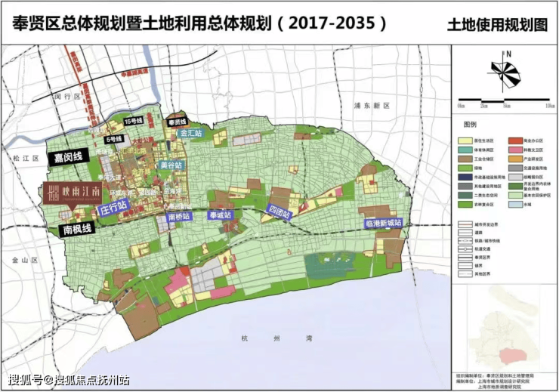559x392 pixels.
Task: Click the 金汇站 station label
Action: pos(190,133)
